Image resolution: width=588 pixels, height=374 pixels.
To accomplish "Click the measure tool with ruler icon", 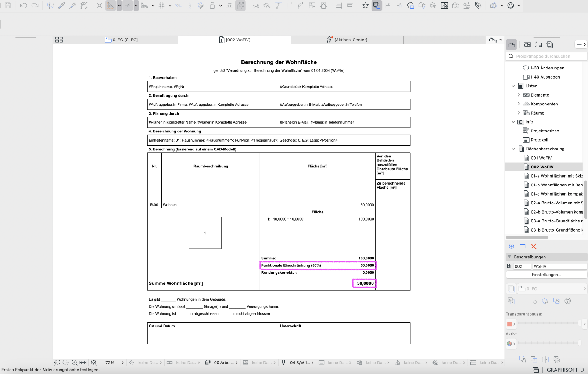I will click(229, 6).
